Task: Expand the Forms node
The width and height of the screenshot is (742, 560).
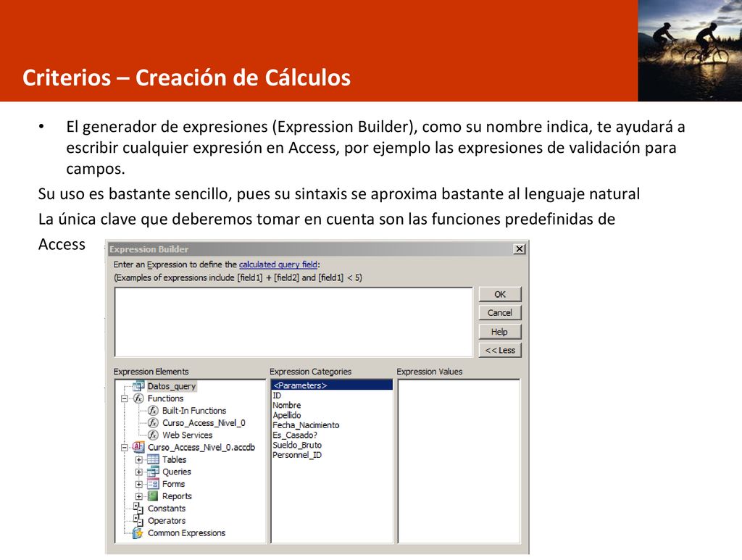Action: (138, 485)
